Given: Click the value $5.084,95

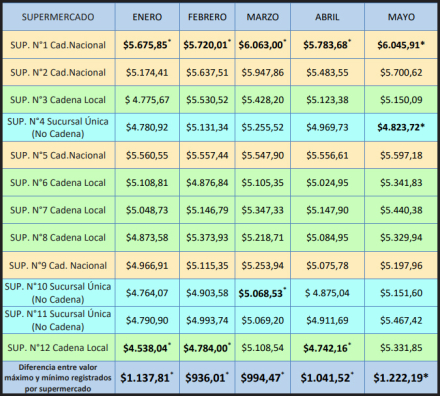Looking at the screenshot, I should click(x=327, y=237).
